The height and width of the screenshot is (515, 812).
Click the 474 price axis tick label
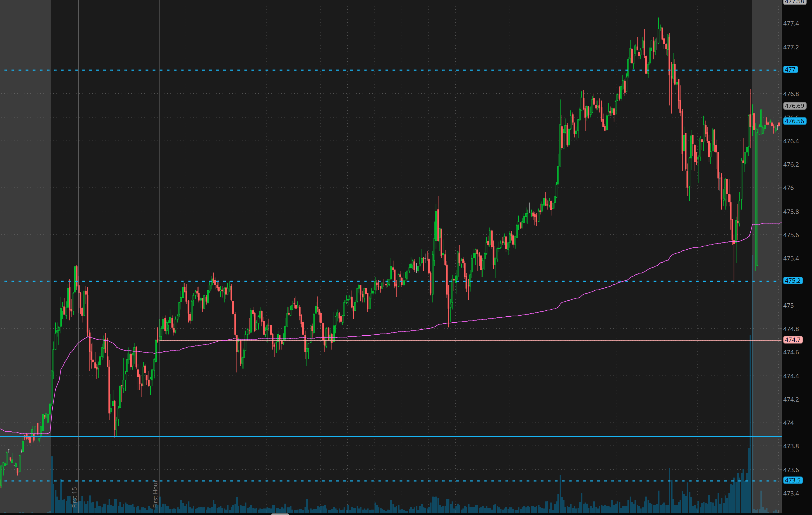(788, 423)
